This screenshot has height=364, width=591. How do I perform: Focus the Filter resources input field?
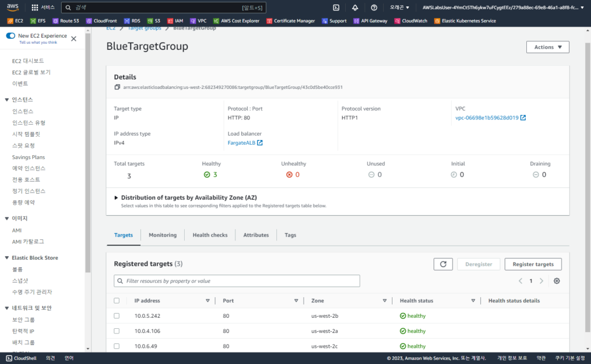237,281
